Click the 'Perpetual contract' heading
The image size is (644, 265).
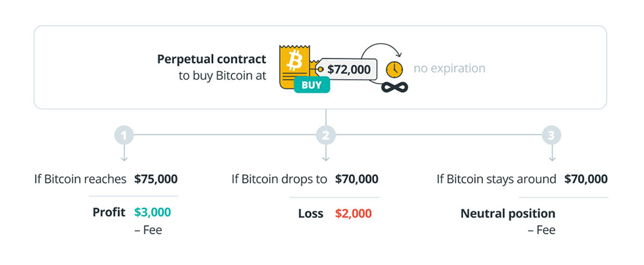click(x=211, y=59)
